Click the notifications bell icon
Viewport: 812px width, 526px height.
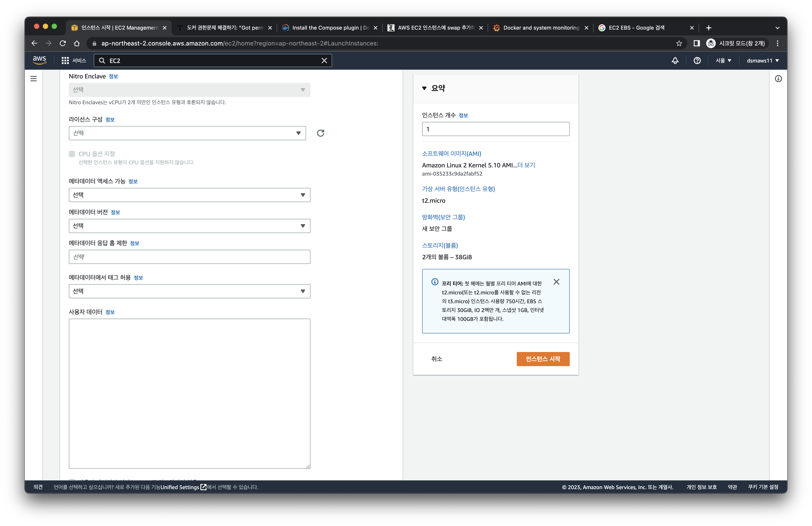click(675, 61)
